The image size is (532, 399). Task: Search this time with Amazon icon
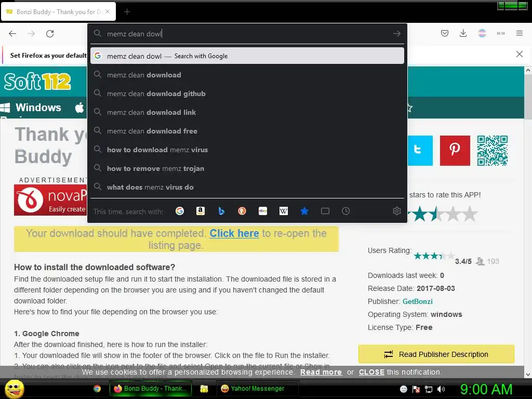(201, 211)
